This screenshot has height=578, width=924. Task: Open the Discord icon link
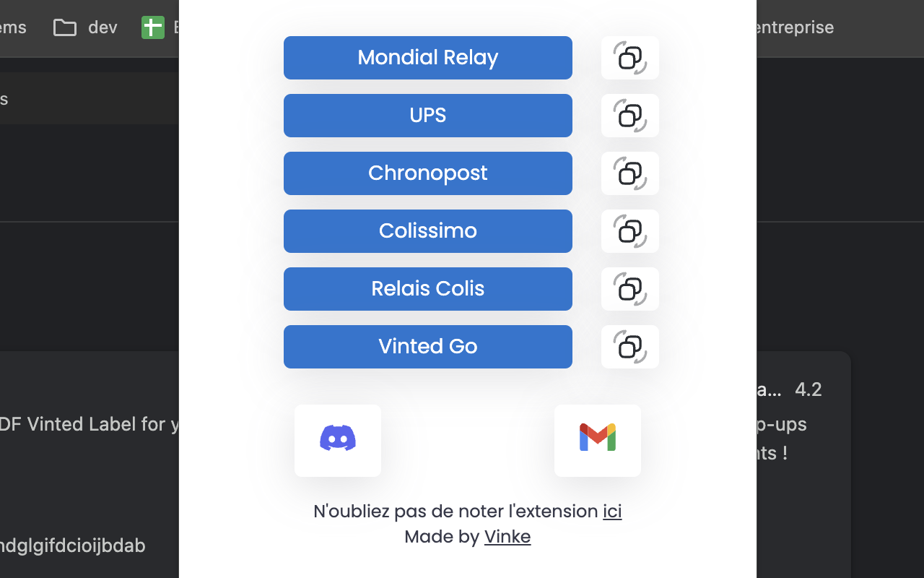[338, 441]
